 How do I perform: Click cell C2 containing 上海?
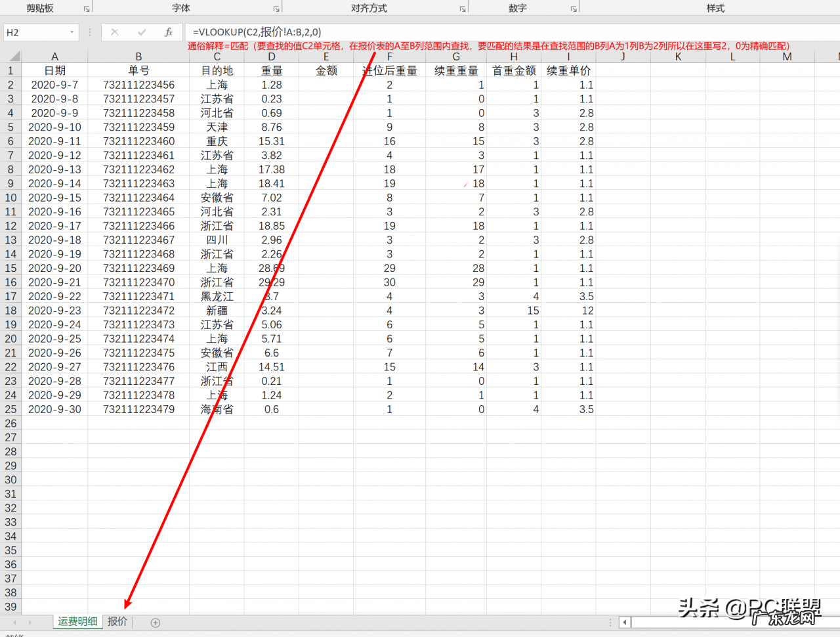(217, 85)
